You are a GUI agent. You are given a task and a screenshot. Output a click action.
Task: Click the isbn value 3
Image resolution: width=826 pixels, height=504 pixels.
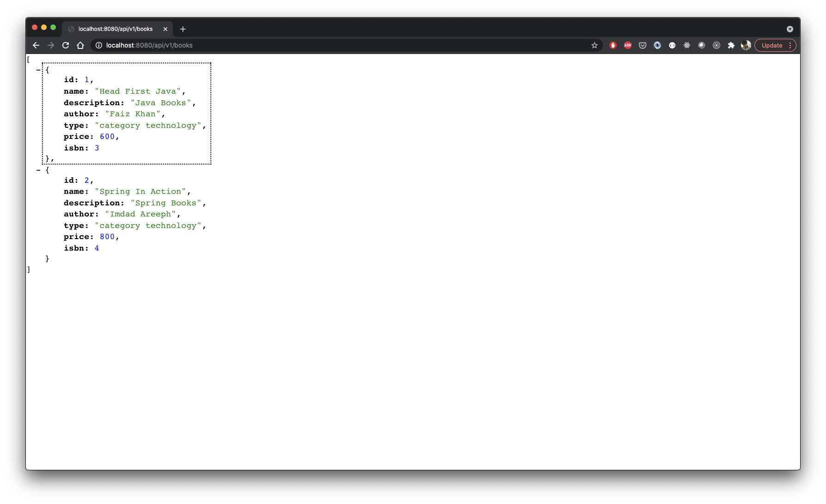(x=97, y=148)
